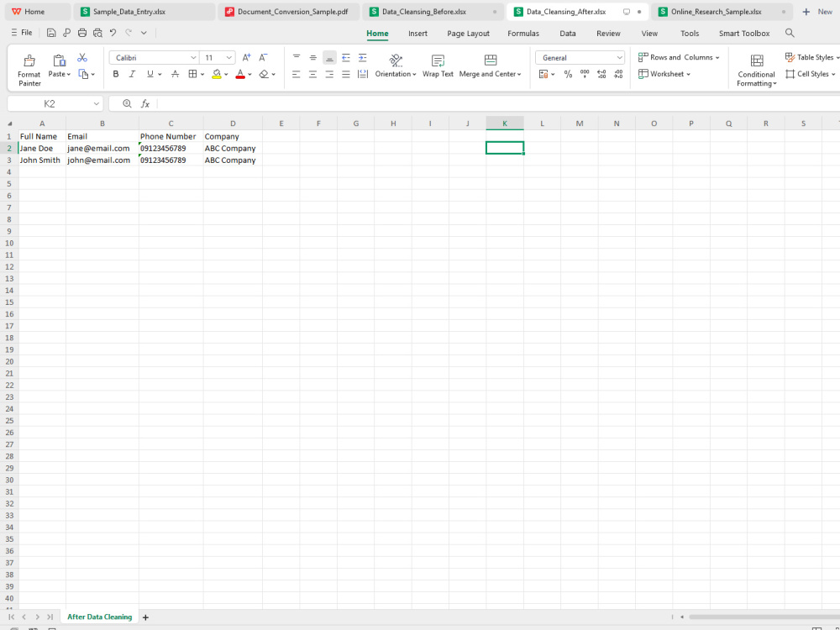This screenshot has height=630, width=840.
Task: Open the font name Calibri dropdown
Action: tap(193, 57)
